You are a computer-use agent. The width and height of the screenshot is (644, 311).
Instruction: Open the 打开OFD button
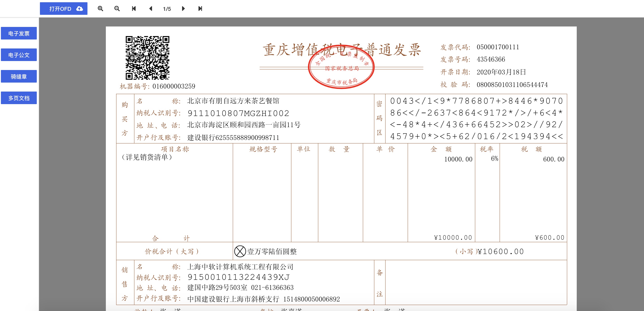click(x=60, y=9)
